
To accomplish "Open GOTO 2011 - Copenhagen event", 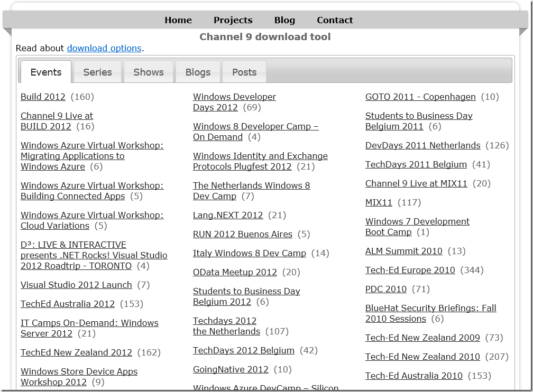I will point(420,97).
